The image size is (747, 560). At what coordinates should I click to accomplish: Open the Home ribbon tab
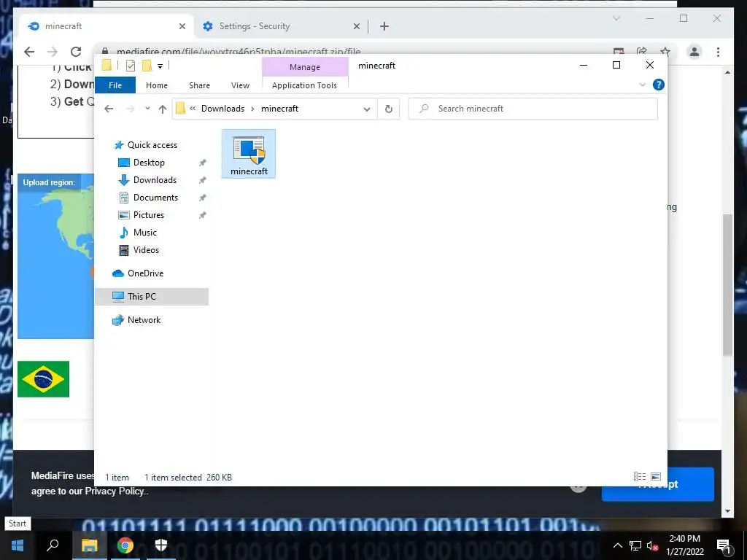pos(157,85)
